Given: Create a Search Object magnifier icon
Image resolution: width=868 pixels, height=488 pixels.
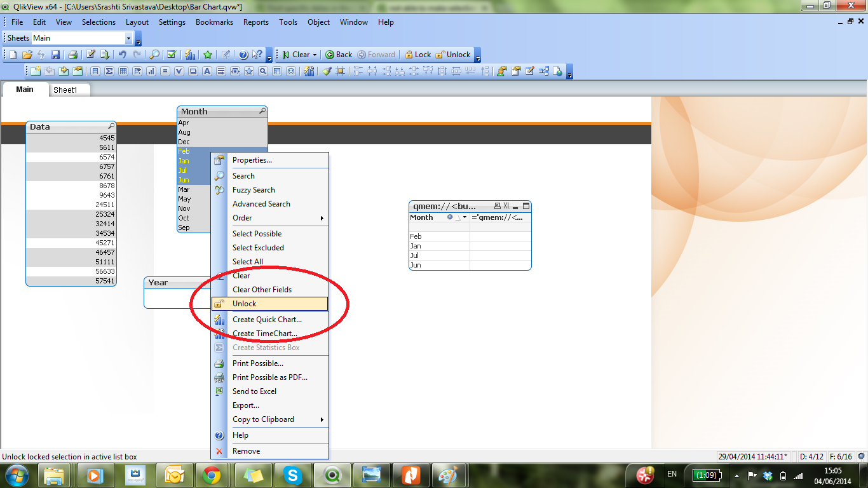Looking at the screenshot, I should (263, 71).
